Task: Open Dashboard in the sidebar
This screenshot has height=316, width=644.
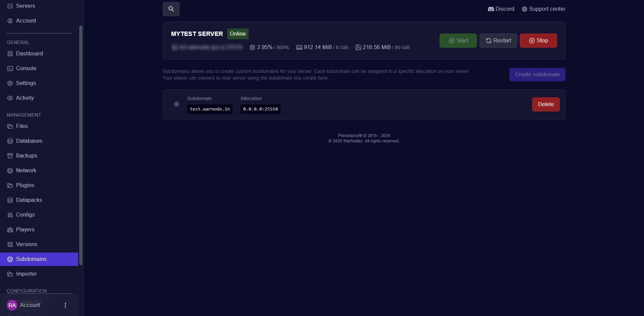Action: click(x=39, y=54)
